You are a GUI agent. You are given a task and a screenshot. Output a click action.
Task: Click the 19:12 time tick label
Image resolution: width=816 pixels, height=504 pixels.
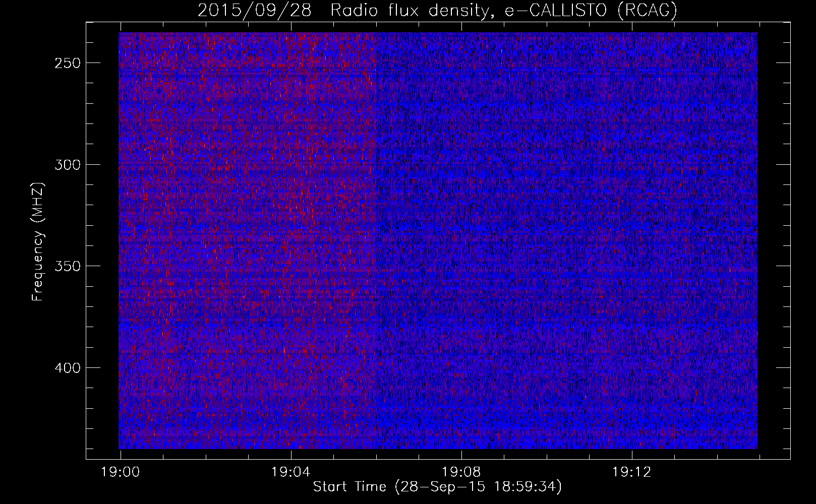pos(631,472)
